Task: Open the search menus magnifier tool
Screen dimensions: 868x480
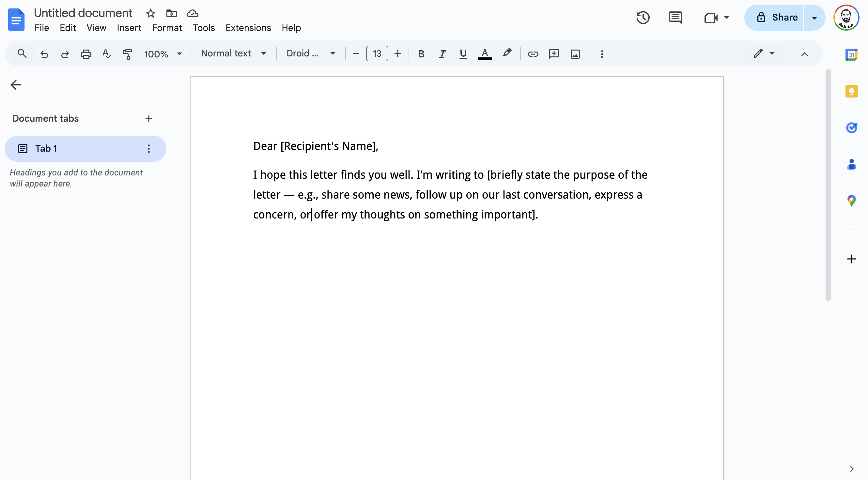Action: (x=22, y=53)
